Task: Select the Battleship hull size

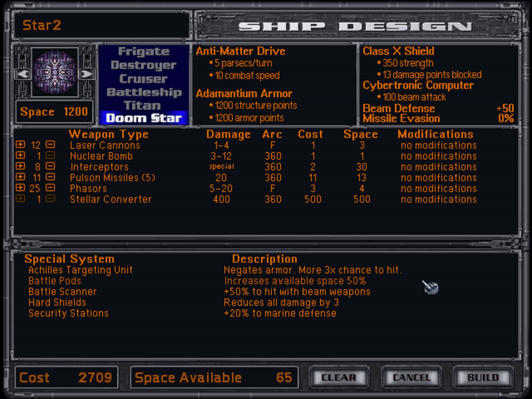Action: tap(144, 92)
